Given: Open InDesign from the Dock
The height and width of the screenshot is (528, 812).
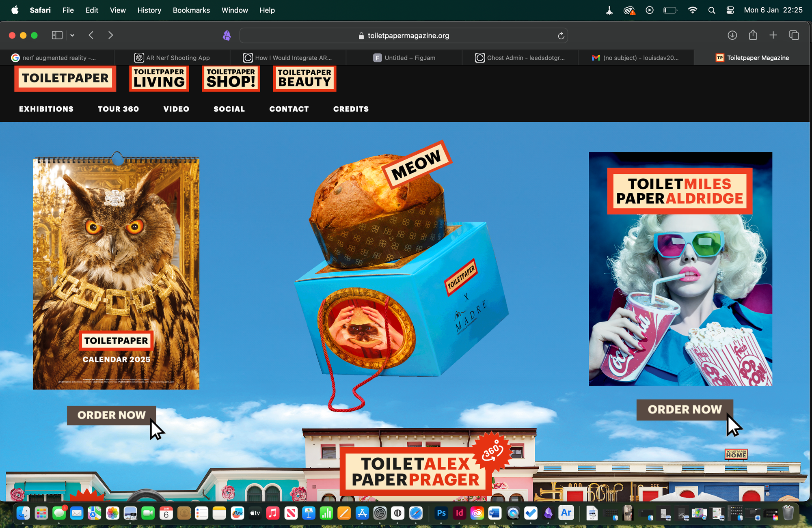Looking at the screenshot, I should click(x=459, y=513).
